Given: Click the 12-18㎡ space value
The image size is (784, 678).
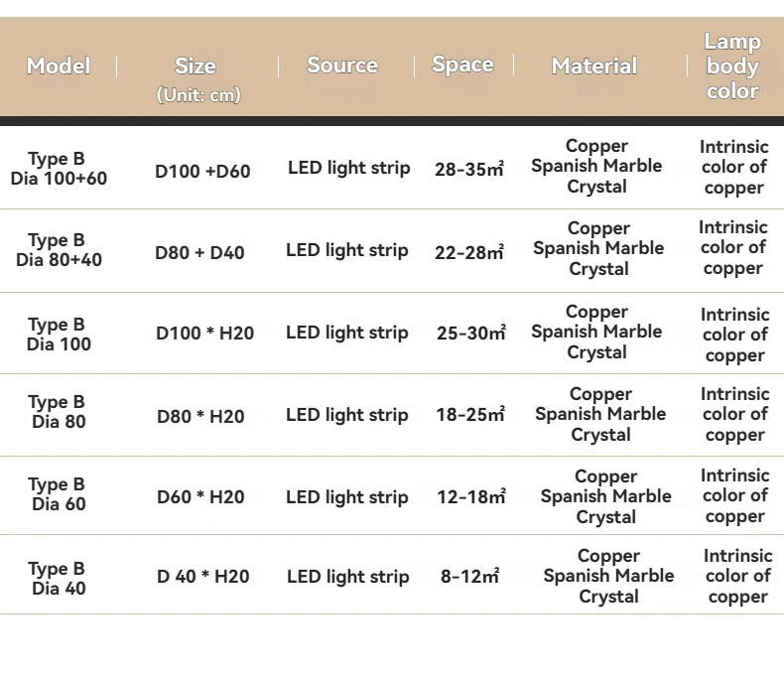Looking at the screenshot, I should click(471, 496).
